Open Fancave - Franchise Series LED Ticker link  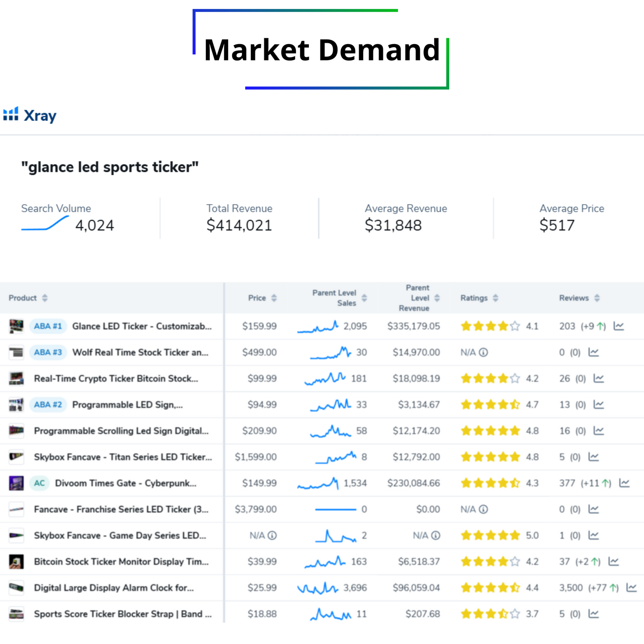click(x=121, y=509)
